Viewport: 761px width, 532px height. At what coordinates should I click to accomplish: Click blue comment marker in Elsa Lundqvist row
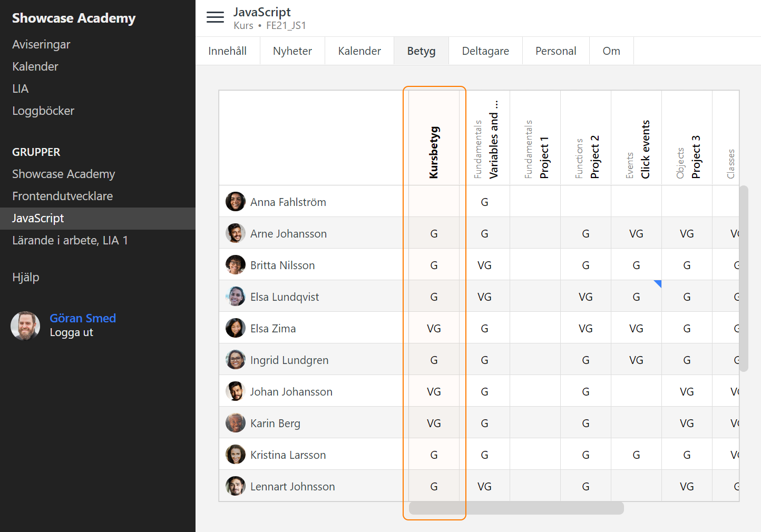click(x=658, y=283)
